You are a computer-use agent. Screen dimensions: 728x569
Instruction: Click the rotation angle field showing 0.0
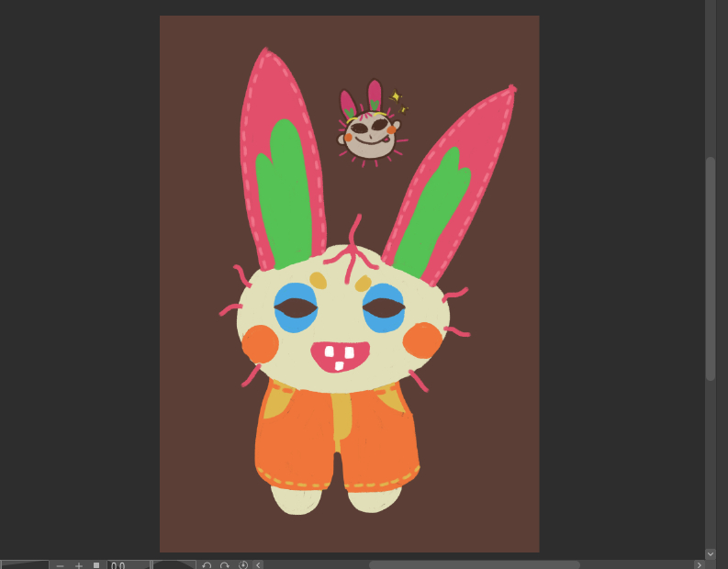128,564
